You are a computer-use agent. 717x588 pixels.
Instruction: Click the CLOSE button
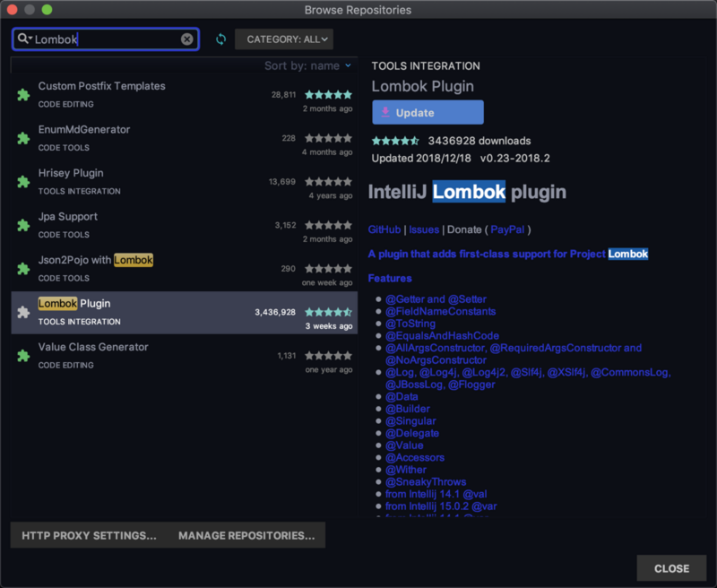pos(671,568)
